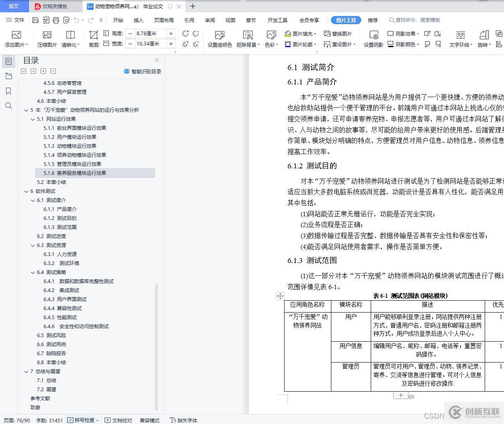The width and height of the screenshot is (504, 424).
Task: Click the checkbox icon in directory panel toolbar
Action: tap(23, 71)
